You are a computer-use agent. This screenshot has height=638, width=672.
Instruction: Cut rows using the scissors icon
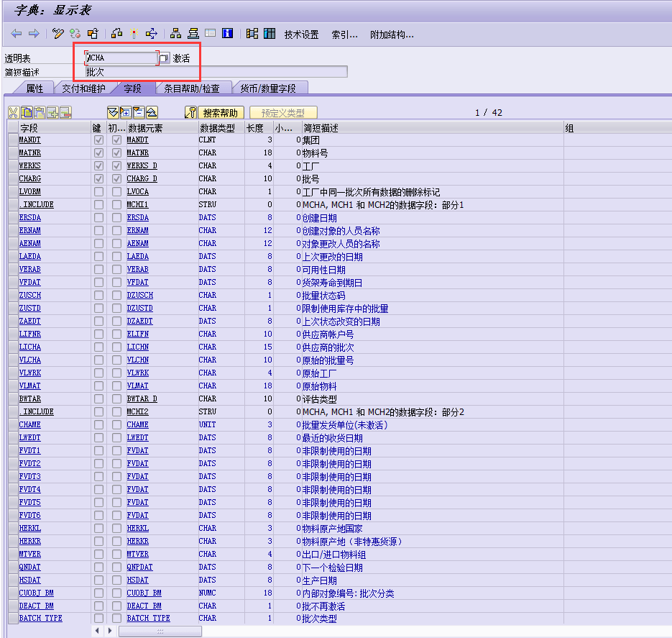pyautogui.click(x=13, y=114)
